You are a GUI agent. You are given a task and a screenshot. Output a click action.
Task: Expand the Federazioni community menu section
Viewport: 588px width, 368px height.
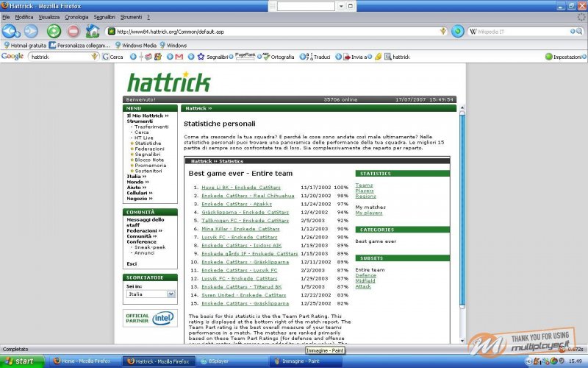(145, 230)
